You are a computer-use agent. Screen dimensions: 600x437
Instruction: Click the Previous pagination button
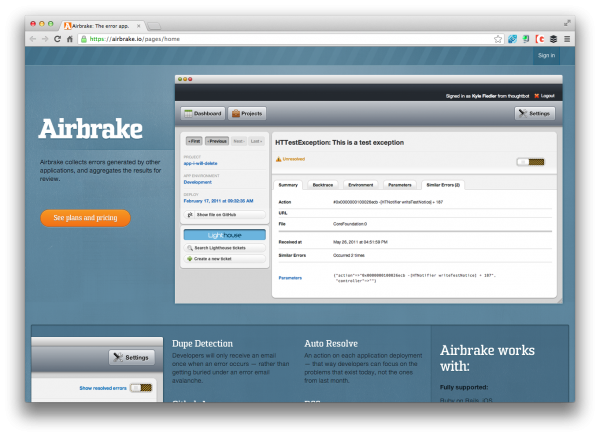(217, 141)
